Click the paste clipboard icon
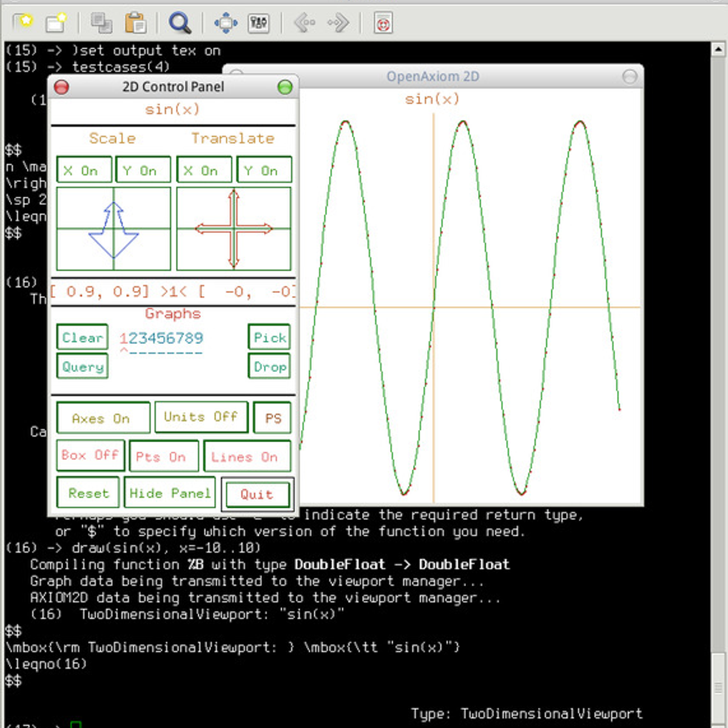The height and width of the screenshot is (728, 728). tap(136, 22)
